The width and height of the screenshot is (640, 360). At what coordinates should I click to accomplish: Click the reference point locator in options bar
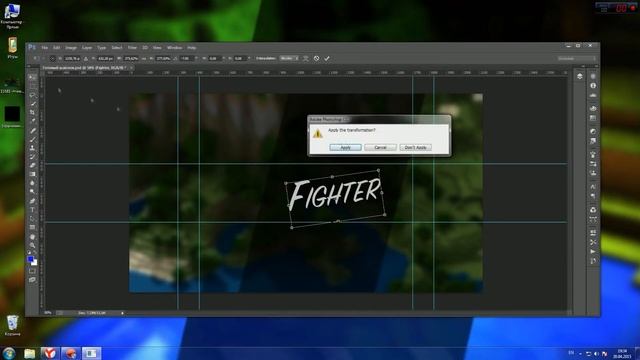coord(52,58)
